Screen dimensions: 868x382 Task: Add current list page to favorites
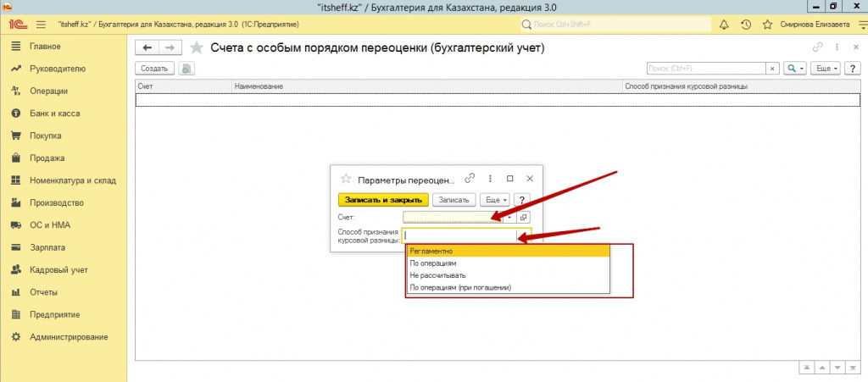pos(197,47)
